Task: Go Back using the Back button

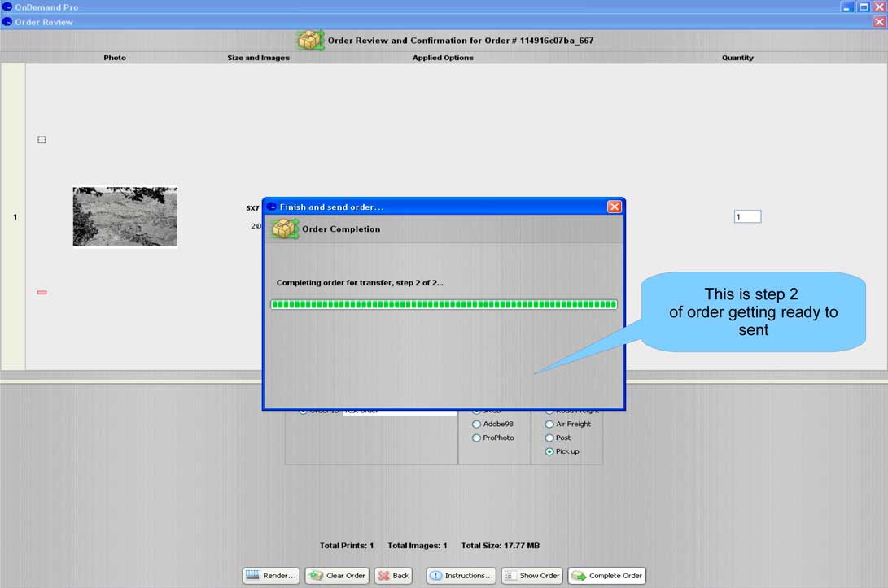Action: pos(394,575)
